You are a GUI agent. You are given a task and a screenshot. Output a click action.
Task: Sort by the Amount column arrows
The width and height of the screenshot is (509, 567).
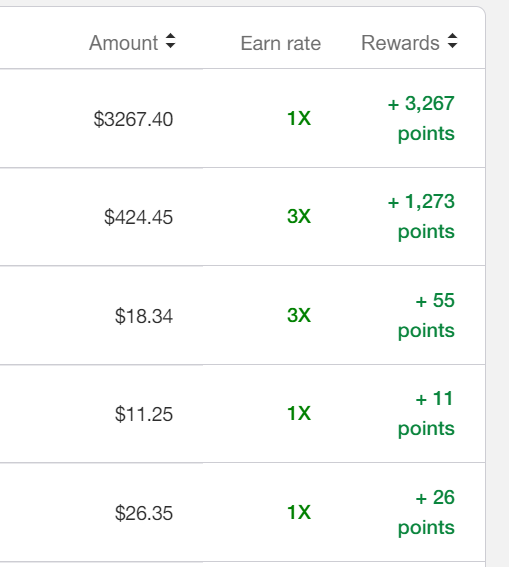tap(171, 41)
